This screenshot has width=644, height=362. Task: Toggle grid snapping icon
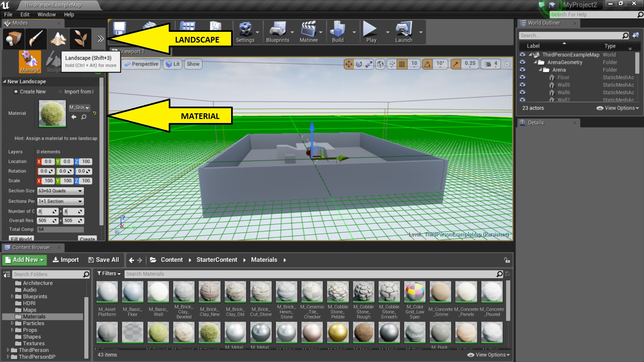pyautogui.click(x=402, y=64)
